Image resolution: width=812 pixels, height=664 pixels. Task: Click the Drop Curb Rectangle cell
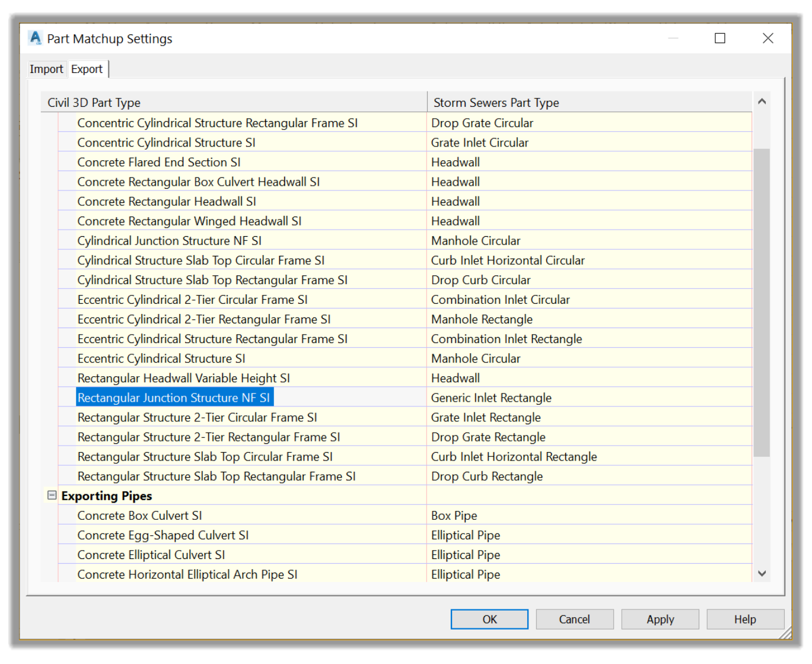(590, 476)
